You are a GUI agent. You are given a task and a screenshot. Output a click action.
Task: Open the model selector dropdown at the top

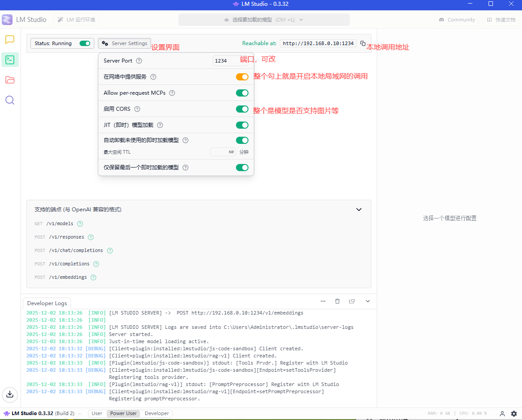(264, 20)
